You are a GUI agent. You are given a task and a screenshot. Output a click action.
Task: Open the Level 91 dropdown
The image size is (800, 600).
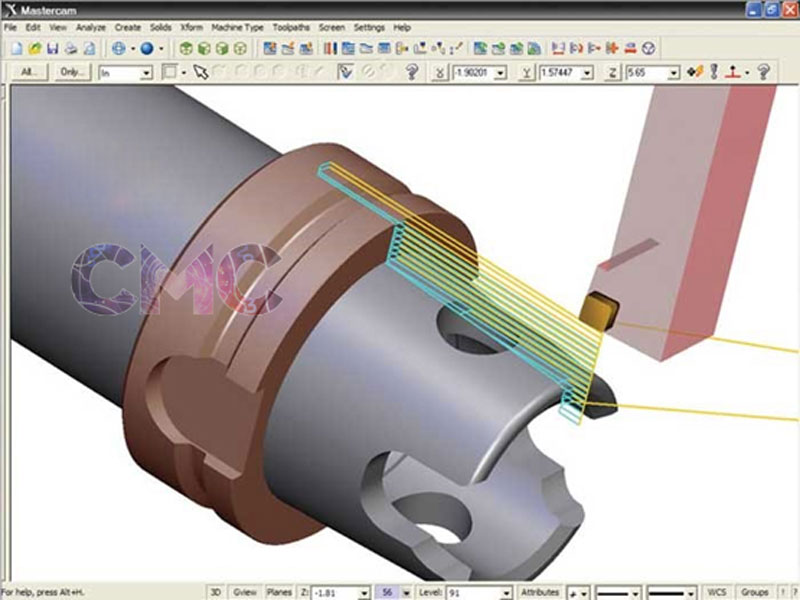click(505, 593)
